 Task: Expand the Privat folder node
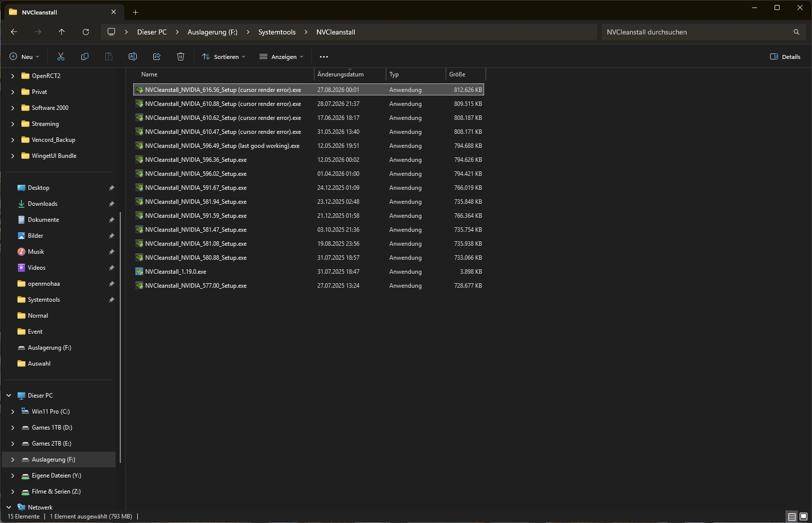(12, 92)
